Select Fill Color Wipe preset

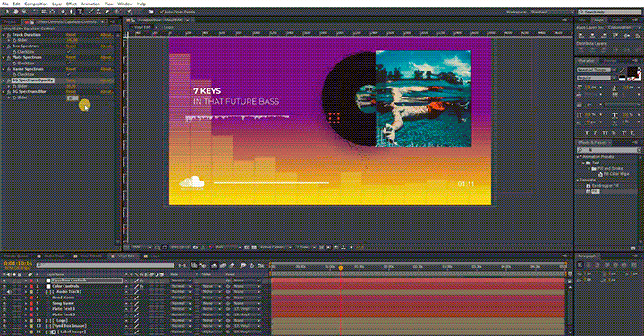tap(616, 174)
